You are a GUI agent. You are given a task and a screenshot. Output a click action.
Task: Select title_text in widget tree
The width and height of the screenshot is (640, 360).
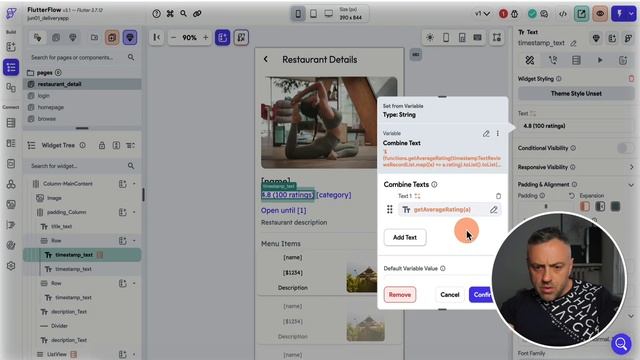pyautogui.click(x=61, y=227)
